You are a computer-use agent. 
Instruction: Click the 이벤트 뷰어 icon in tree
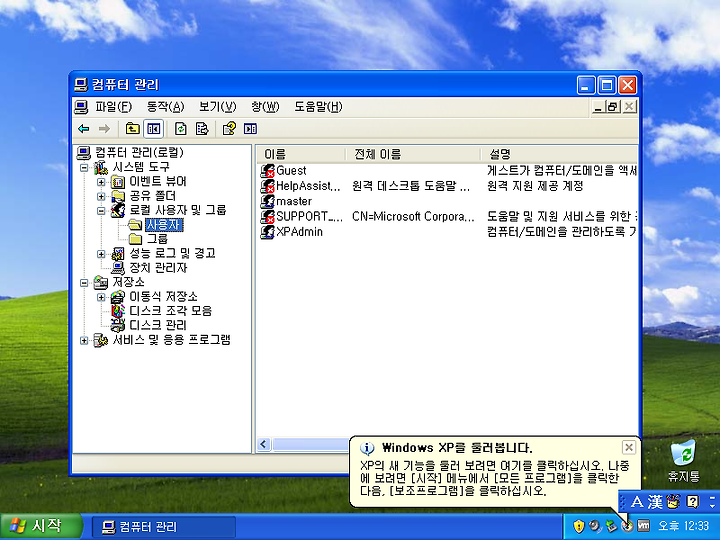click(x=118, y=182)
